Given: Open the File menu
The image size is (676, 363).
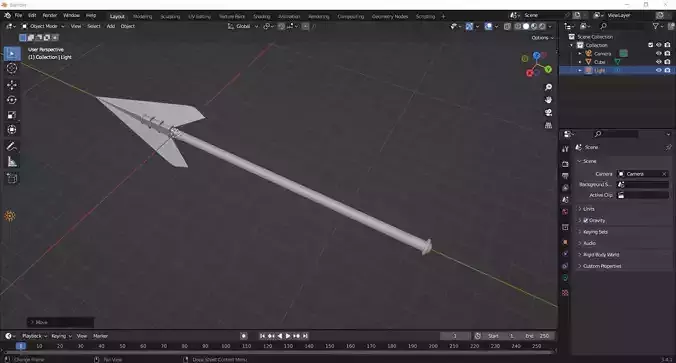Looking at the screenshot, I should [19, 16].
